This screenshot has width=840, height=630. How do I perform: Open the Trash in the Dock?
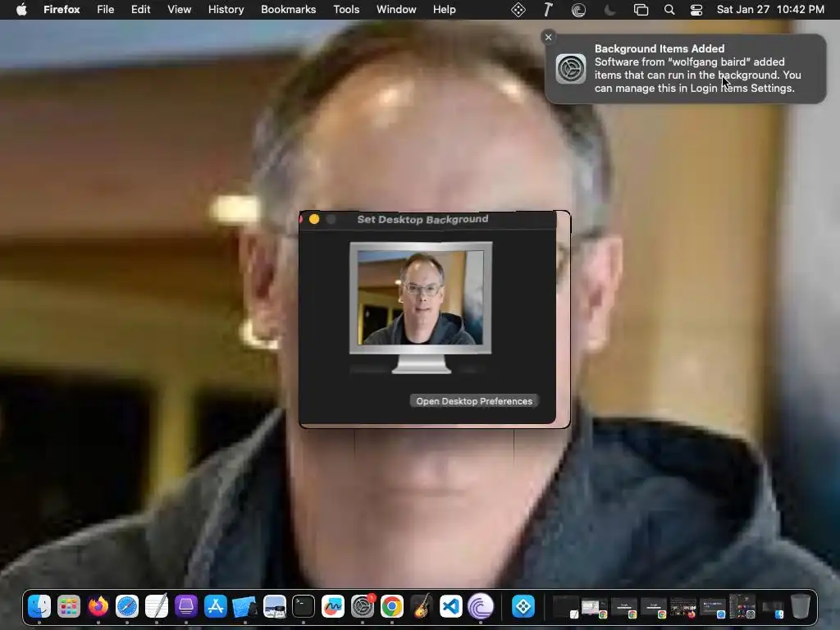click(x=801, y=606)
